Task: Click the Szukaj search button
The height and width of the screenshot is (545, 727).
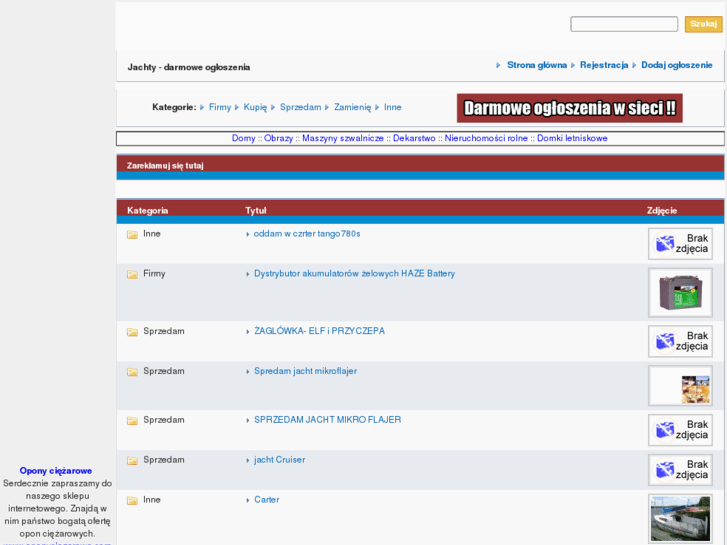Action: point(703,24)
